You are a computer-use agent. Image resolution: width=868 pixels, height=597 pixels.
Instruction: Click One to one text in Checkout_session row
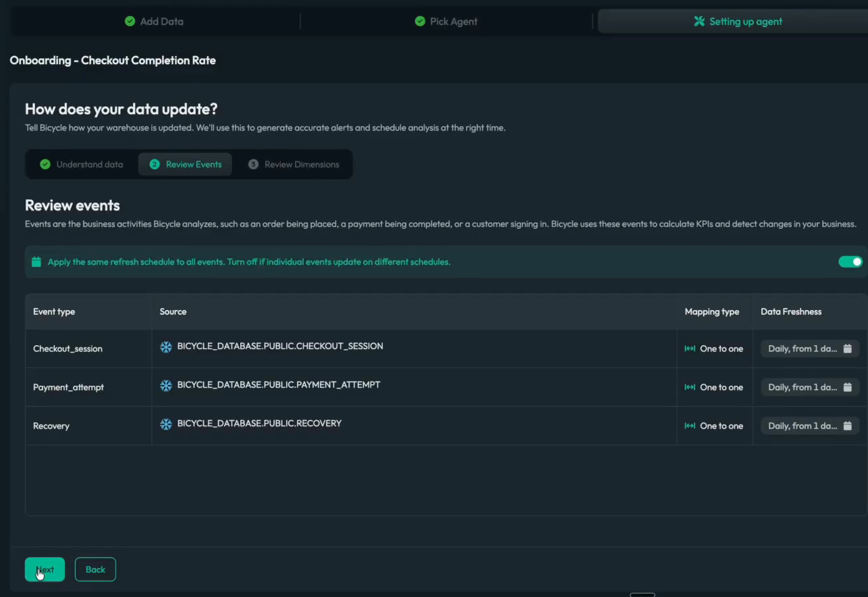click(722, 349)
